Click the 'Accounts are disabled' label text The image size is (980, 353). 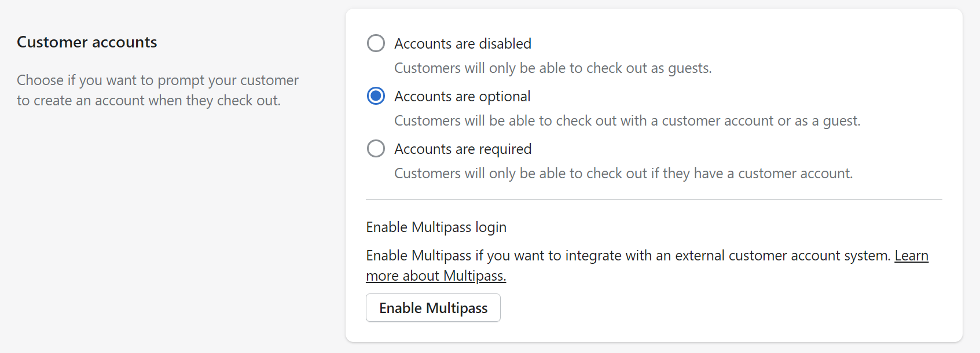tap(463, 43)
